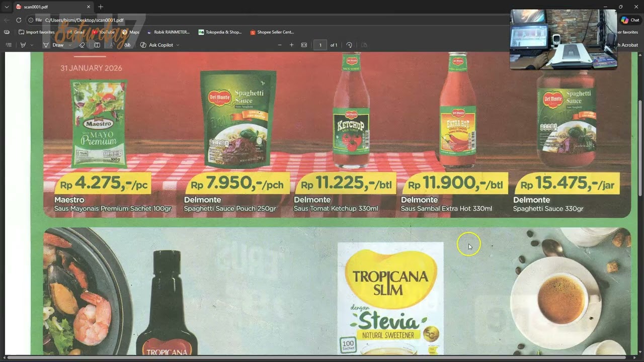Viewport: 644px width, 362px height.
Task: Open the Maps bookmark
Action: 131,32
